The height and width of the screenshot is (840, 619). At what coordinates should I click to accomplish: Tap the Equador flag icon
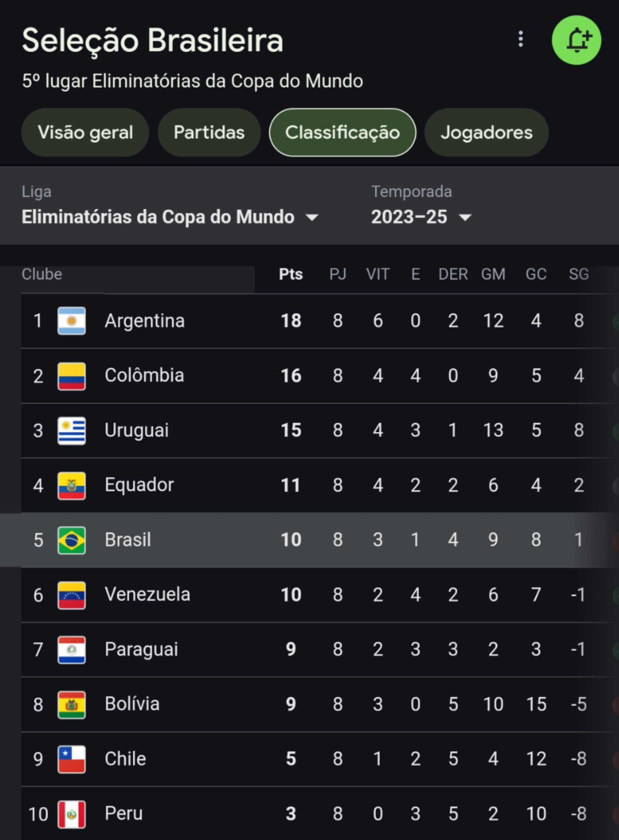coord(71,486)
